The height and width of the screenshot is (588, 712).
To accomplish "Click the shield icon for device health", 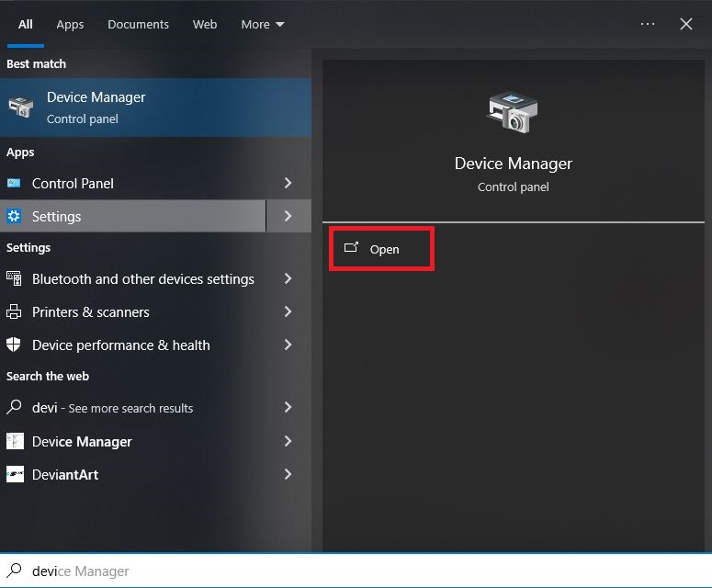I will point(14,345).
